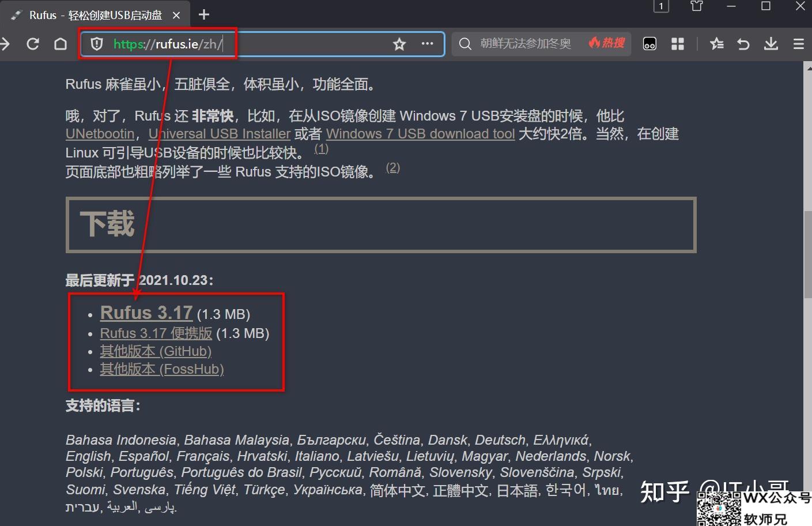Expand footnote link (2) on the page
The height and width of the screenshot is (526, 812).
[x=393, y=167]
